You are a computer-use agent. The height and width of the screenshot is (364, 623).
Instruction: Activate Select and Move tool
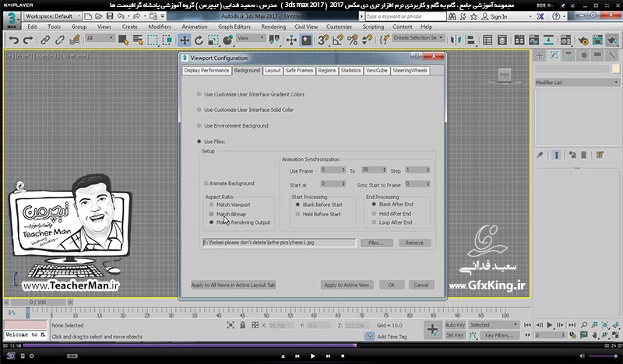185,40
